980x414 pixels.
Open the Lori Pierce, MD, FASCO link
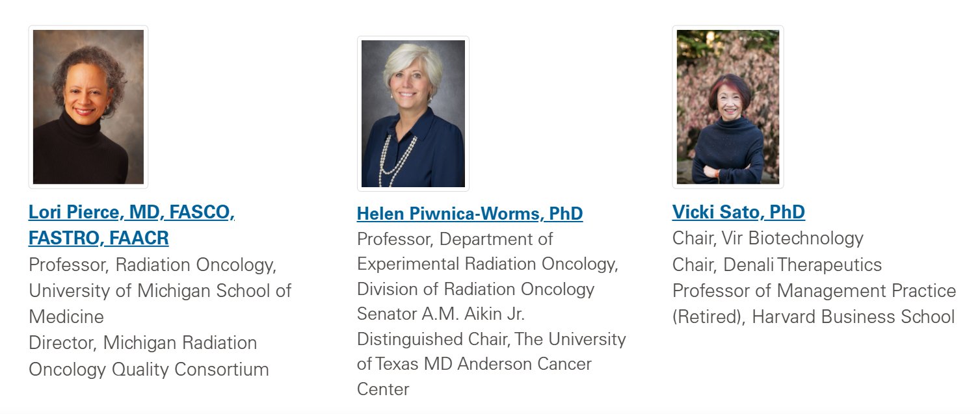coord(131,212)
